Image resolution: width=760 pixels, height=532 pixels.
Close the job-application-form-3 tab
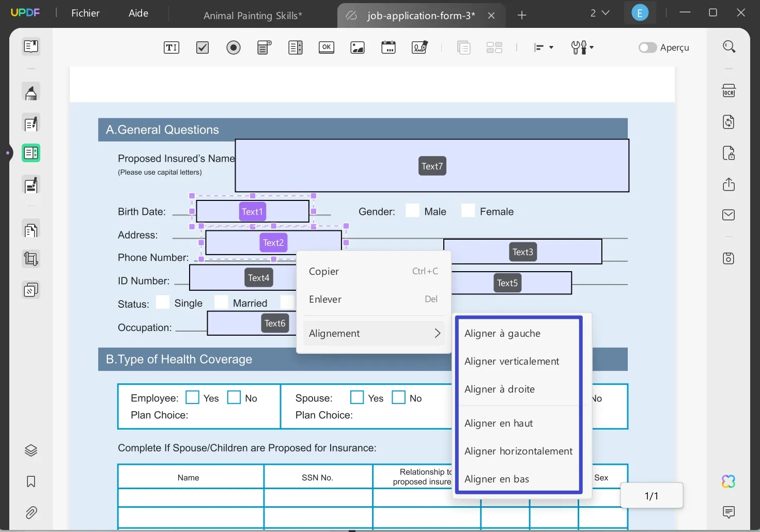point(491,15)
